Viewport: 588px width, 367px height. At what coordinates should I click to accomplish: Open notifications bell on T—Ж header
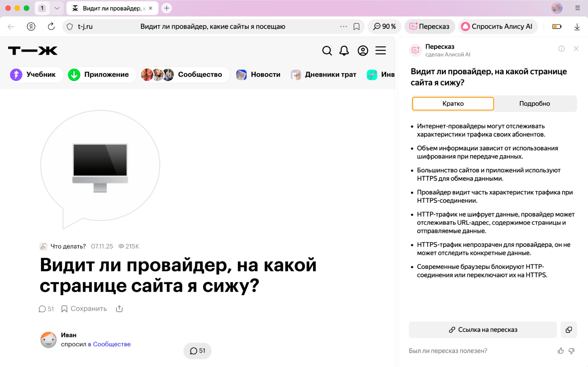[x=344, y=51]
